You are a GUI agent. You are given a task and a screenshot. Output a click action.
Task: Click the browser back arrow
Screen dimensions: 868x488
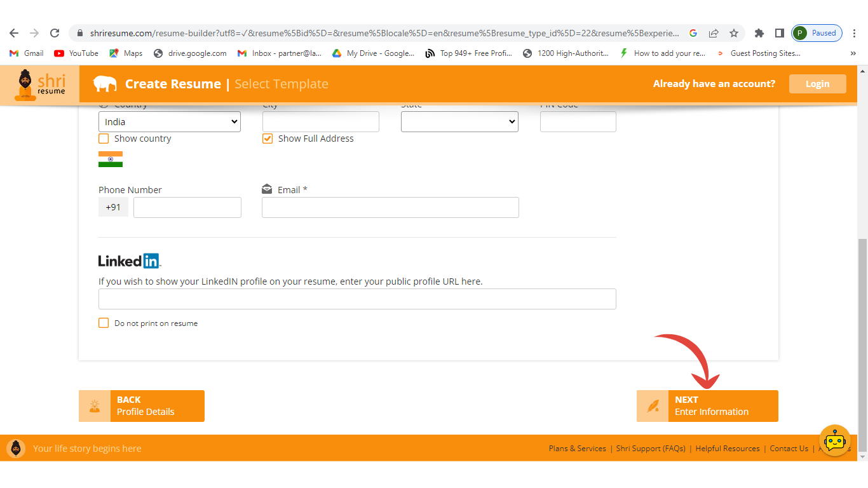[14, 33]
